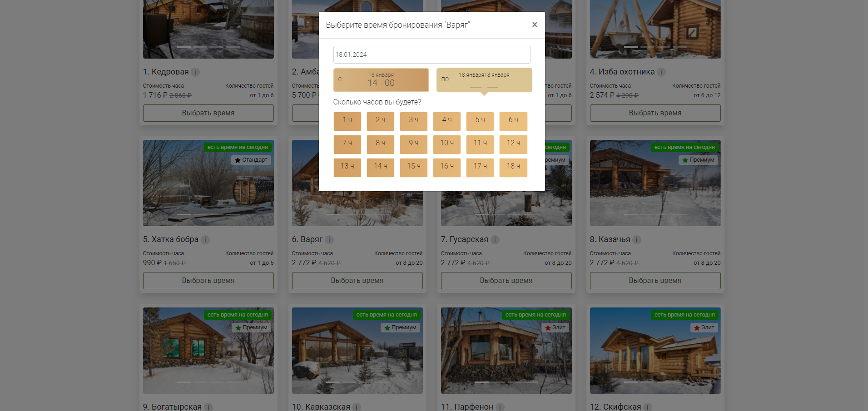Open the Кедровая bathhouse photo
This screenshot has width=868, height=411.
pos(208,29)
